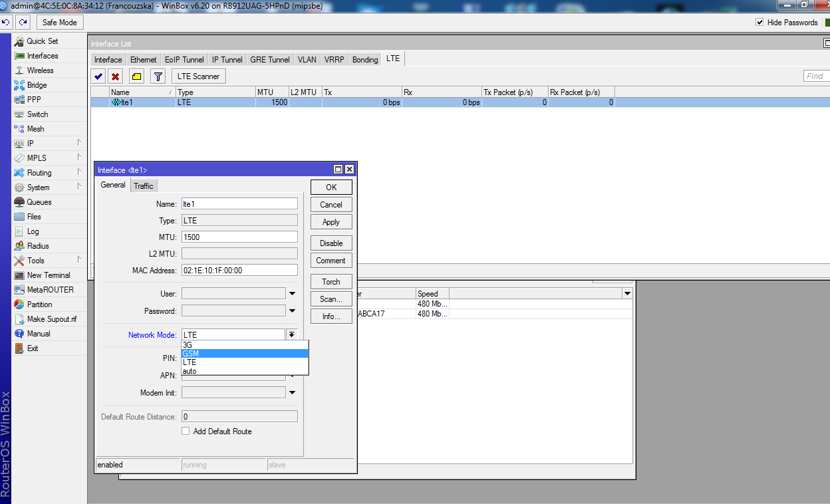The height and width of the screenshot is (504, 830).
Task: Select GSM in Network Mode list
Action: 244,354
